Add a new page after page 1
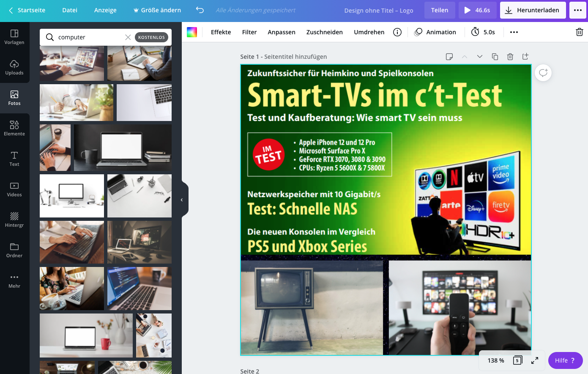588x374 pixels. point(525,57)
